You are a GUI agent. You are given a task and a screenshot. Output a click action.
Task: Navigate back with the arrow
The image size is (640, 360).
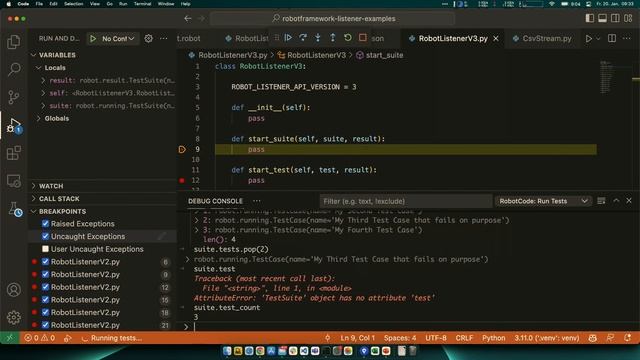click(x=188, y=18)
